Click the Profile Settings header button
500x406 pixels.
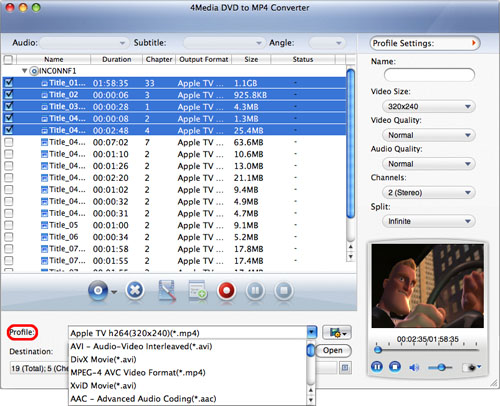(425, 43)
